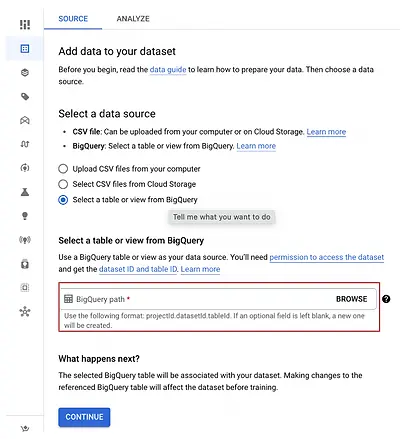406x439 pixels.
Task: Click the help question mark beside BigQuery path
Action: (x=386, y=299)
